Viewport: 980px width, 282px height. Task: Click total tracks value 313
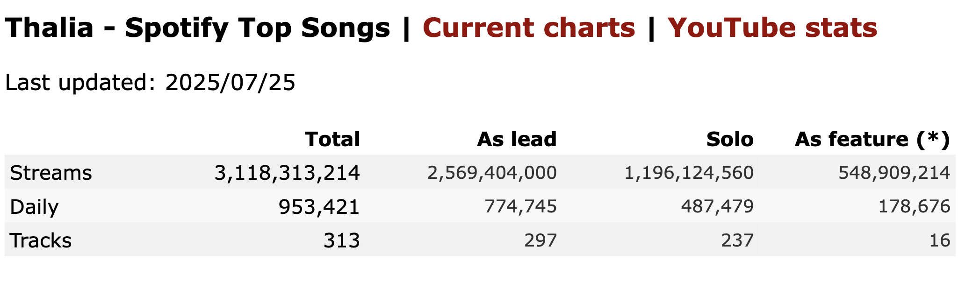coord(342,240)
